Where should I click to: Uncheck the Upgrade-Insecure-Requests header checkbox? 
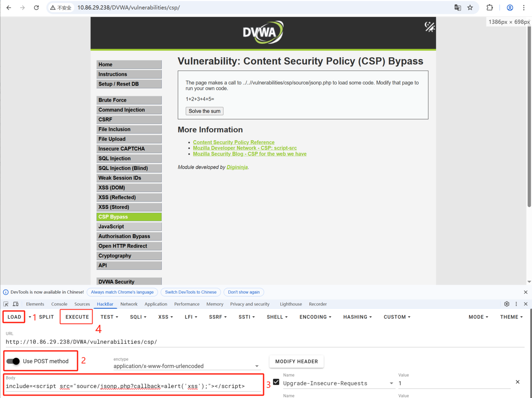click(x=276, y=382)
